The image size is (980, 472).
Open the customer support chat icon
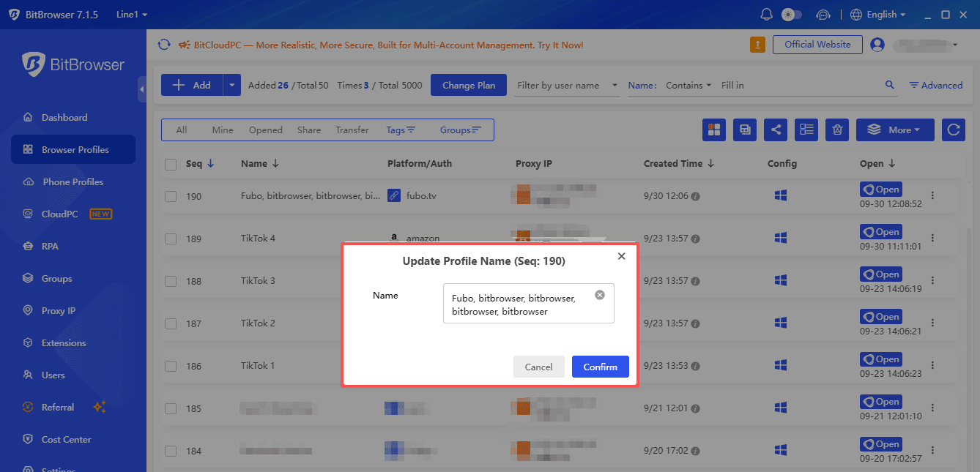point(824,15)
